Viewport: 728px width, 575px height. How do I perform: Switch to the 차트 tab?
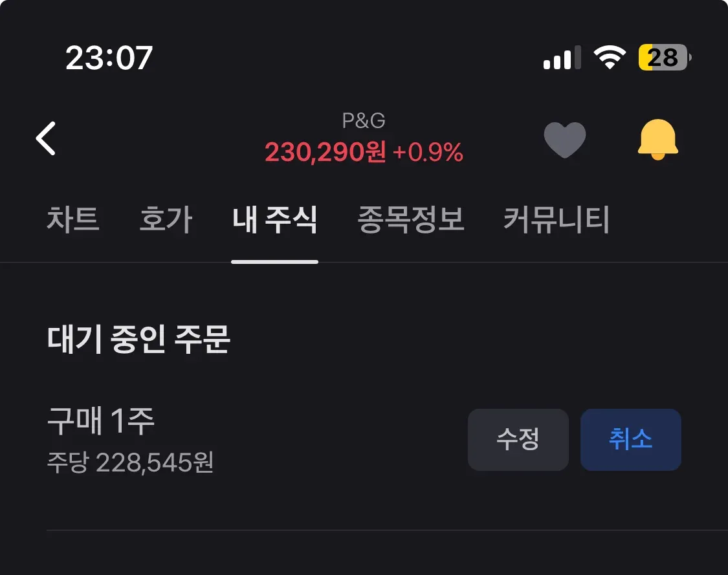click(x=73, y=219)
